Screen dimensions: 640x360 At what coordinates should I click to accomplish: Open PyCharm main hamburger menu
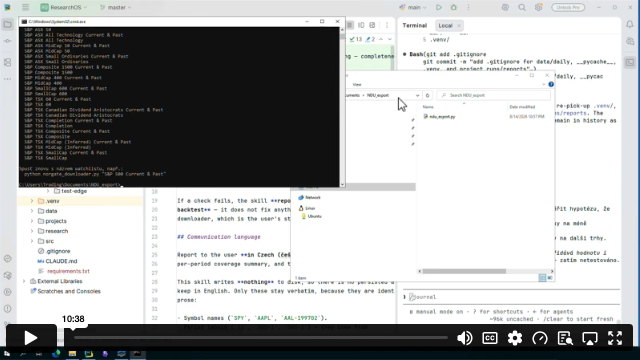pos(25,7)
